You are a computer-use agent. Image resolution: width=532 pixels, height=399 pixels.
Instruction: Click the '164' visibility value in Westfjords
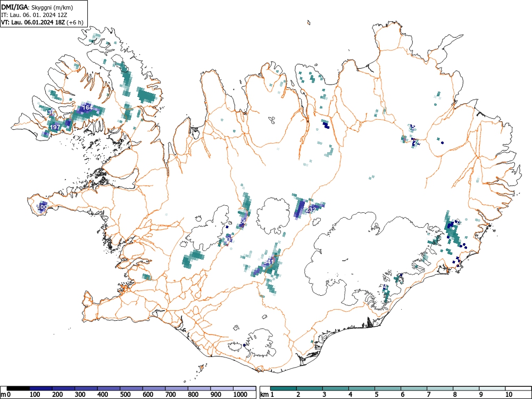pos(88,107)
